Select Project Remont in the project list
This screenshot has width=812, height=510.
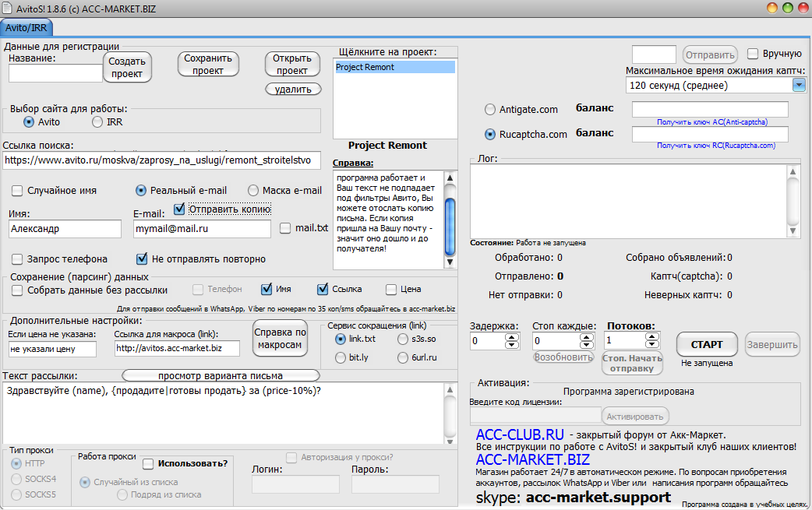click(x=395, y=67)
